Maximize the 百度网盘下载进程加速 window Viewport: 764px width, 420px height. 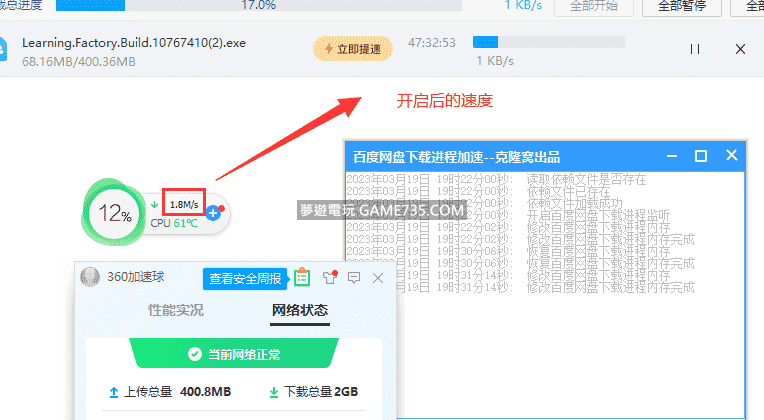[701, 156]
